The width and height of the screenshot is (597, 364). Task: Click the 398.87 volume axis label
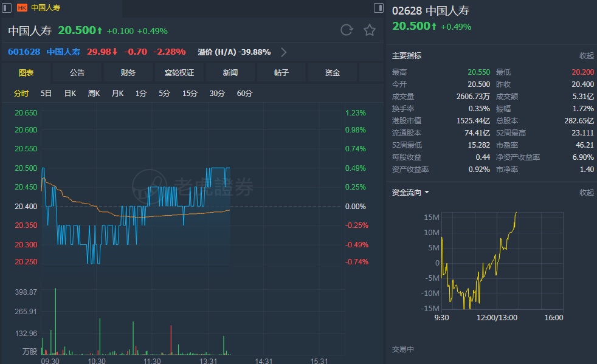click(26, 292)
